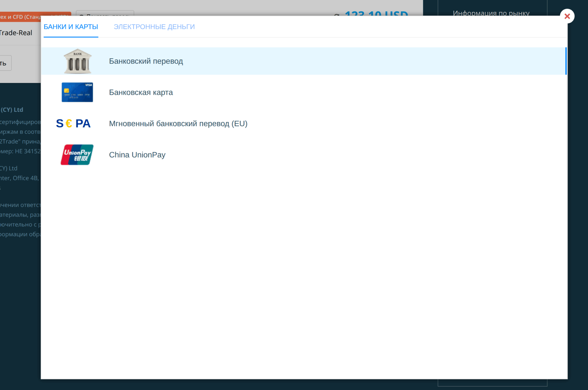Close the payment methods dialog

[x=567, y=16]
